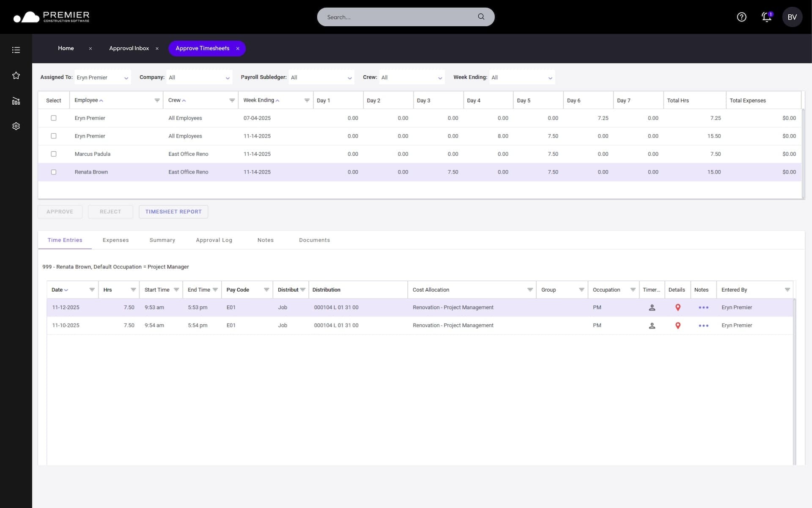Open the filter icon on the Employee column
The height and width of the screenshot is (508, 812).
157,100
